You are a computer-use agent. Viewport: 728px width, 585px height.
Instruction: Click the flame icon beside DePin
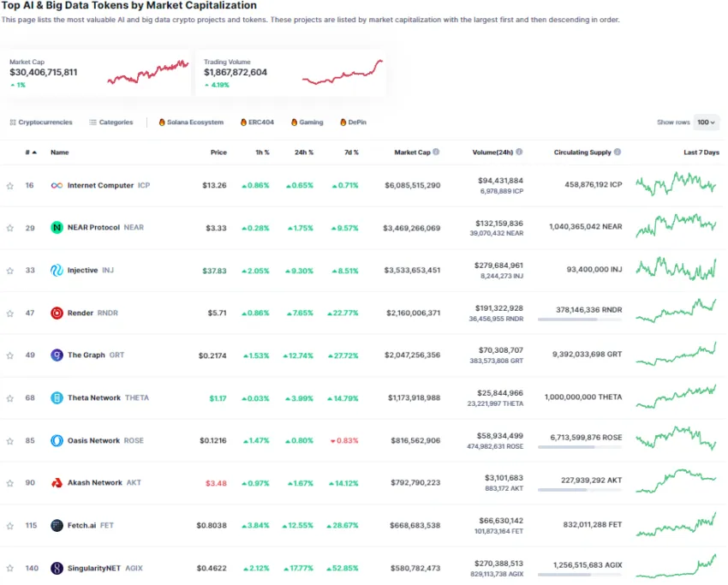coord(343,122)
